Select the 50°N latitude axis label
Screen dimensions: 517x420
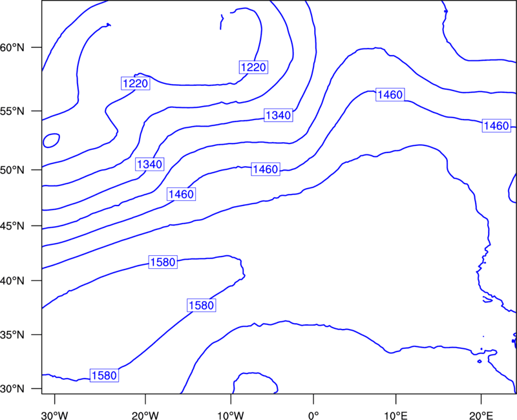tap(12, 170)
